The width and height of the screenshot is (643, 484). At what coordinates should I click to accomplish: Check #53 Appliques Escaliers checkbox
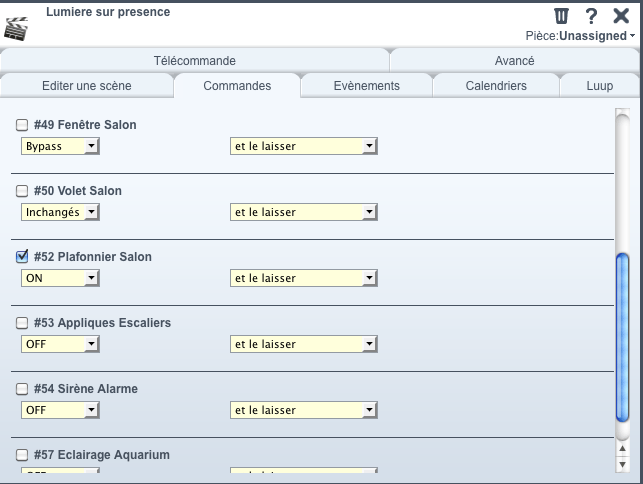(22, 323)
